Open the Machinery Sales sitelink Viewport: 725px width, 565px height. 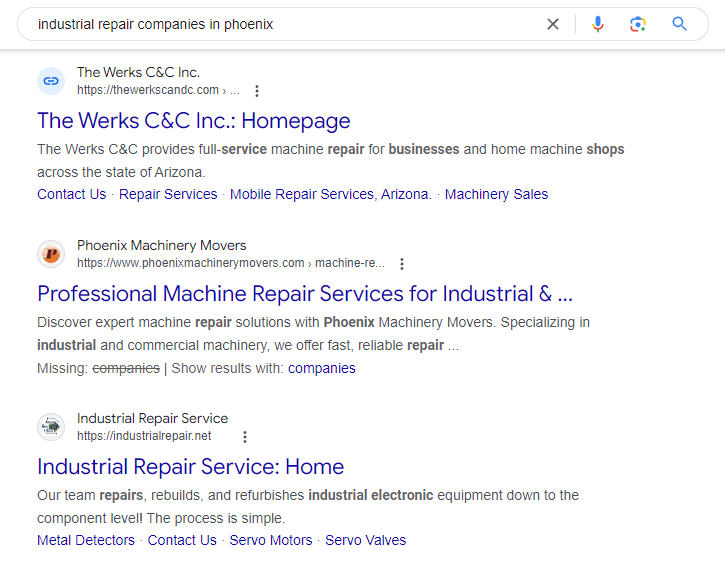coord(496,194)
